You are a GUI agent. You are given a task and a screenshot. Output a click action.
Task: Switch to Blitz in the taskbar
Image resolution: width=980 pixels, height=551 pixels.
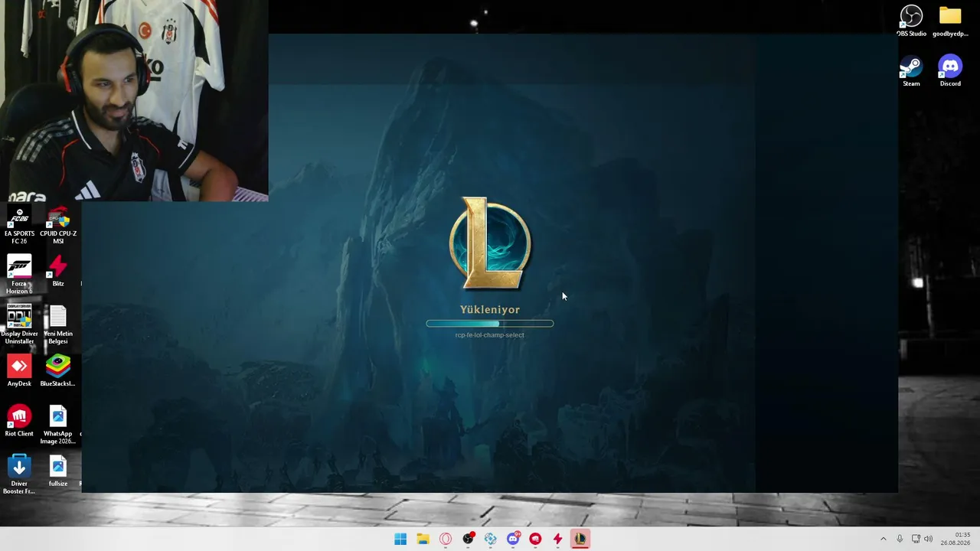(x=557, y=539)
